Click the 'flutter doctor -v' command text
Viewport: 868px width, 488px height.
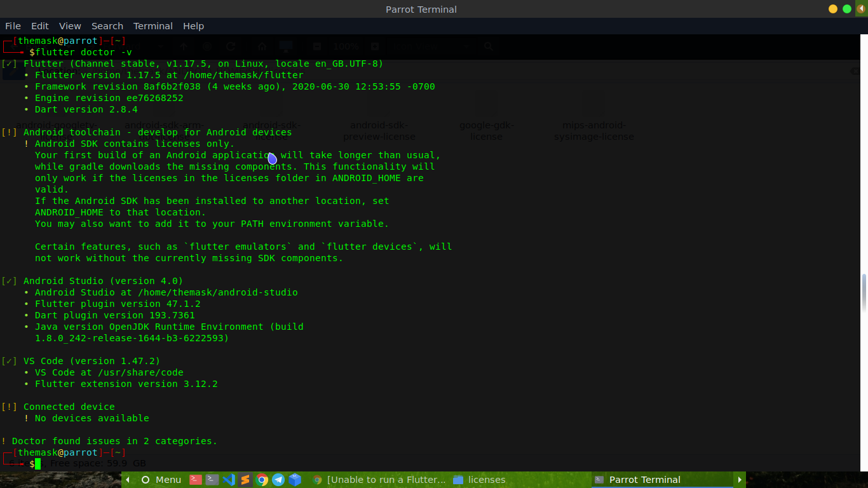click(x=84, y=52)
